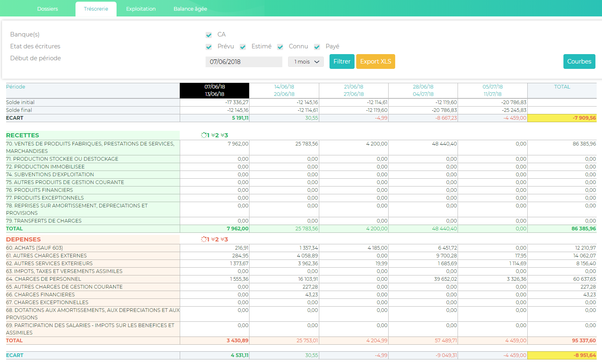Image resolution: width=602 pixels, height=364 pixels.
Task: Disable the Prévu filter checkbox
Action: pos(209,47)
